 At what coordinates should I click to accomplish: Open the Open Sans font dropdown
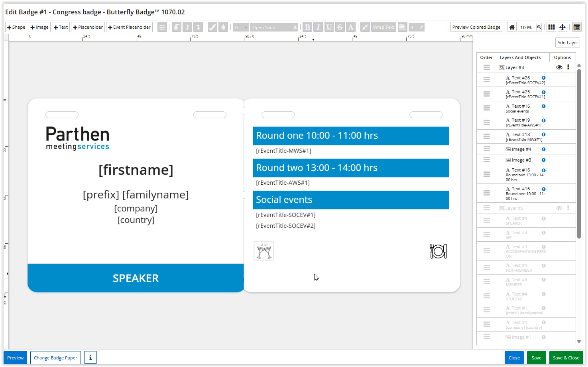pyautogui.click(x=274, y=27)
